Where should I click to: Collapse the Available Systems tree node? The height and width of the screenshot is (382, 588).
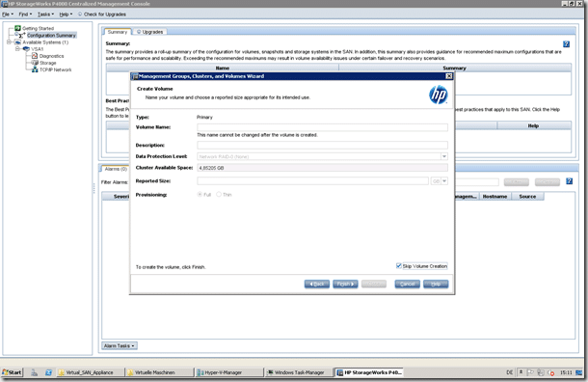(x=9, y=42)
